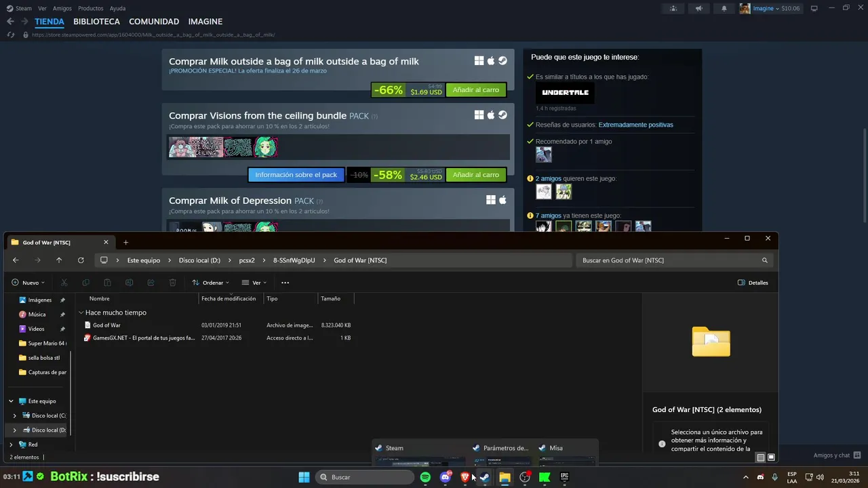Open Steam notifications bell
This screenshot has height=488, width=868.
[x=724, y=8]
